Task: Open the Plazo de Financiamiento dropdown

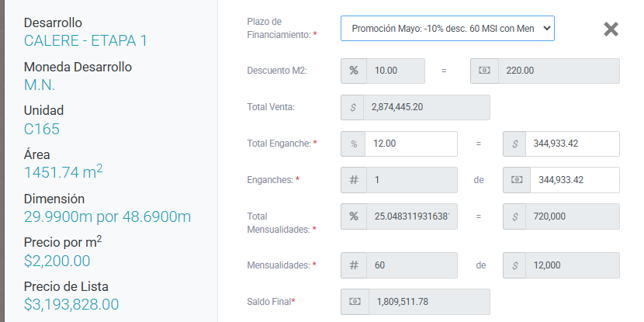Action: click(447, 29)
